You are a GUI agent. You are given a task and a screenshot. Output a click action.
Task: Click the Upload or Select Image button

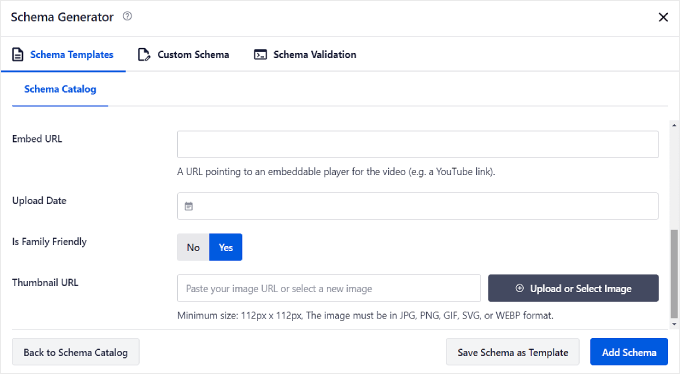pyautogui.click(x=573, y=288)
